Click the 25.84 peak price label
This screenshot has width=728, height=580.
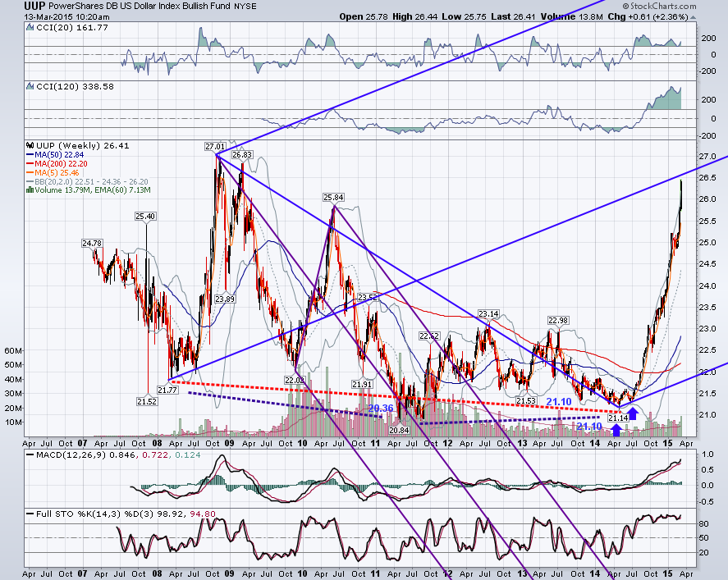pos(333,198)
